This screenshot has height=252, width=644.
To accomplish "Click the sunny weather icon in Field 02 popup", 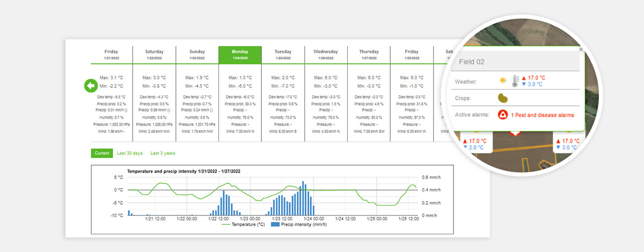I will pos(503,80).
